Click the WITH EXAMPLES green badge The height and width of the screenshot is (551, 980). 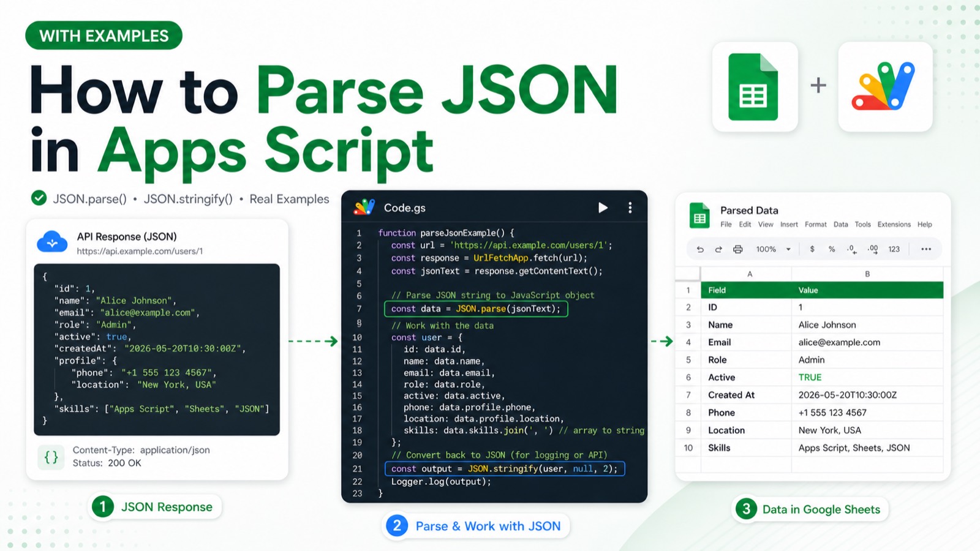(104, 36)
